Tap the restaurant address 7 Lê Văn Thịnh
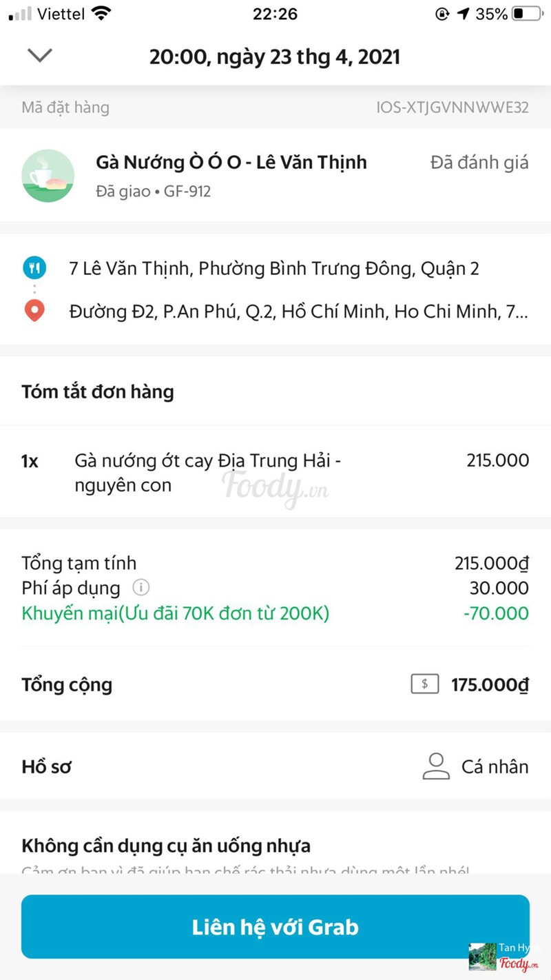 pos(274,268)
